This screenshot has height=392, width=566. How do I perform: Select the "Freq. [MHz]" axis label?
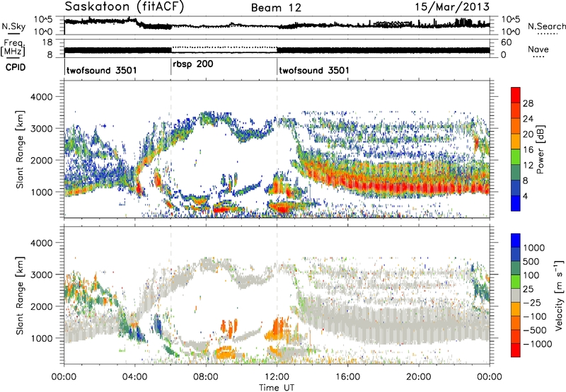coord(13,47)
